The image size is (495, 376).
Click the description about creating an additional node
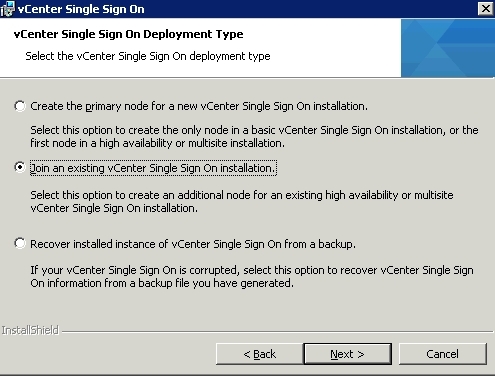click(242, 201)
